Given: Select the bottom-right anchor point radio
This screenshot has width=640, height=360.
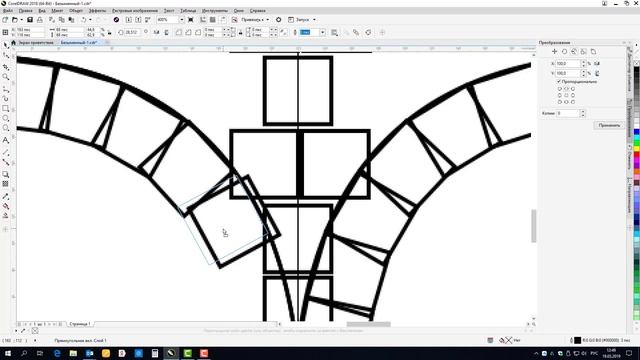Looking at the screenshot, I should pyautogui.click(x=573, y=102).
